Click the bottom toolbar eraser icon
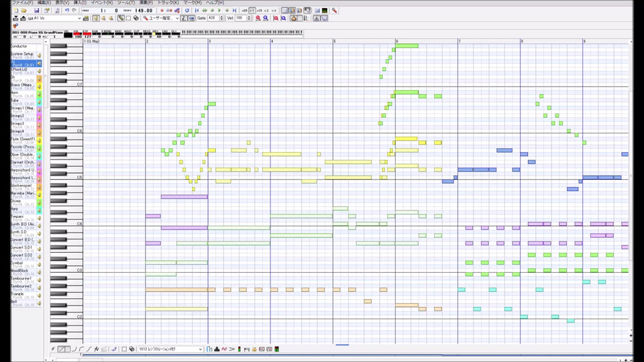 click(x=131, y=349)
